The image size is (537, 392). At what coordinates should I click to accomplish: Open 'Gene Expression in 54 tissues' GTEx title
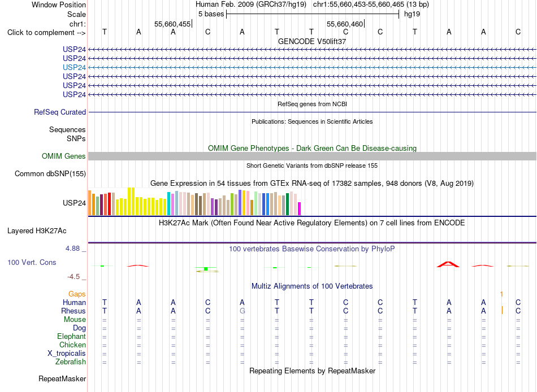(312, 184)
